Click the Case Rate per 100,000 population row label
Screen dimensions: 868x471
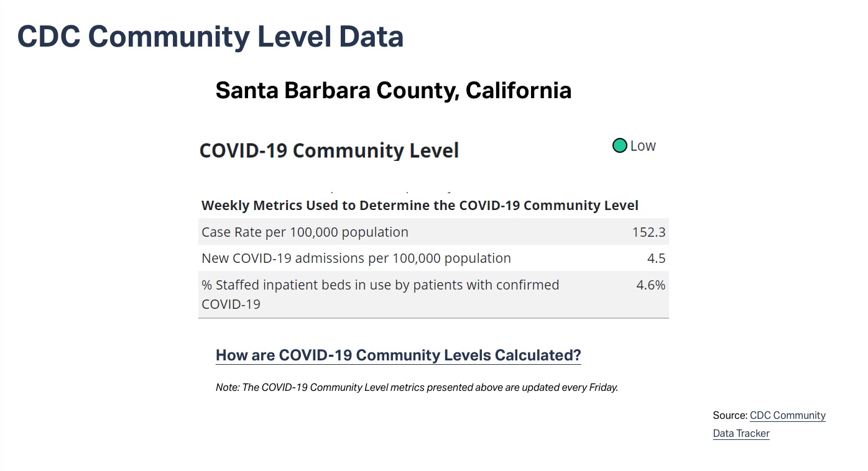click(305, 232)
